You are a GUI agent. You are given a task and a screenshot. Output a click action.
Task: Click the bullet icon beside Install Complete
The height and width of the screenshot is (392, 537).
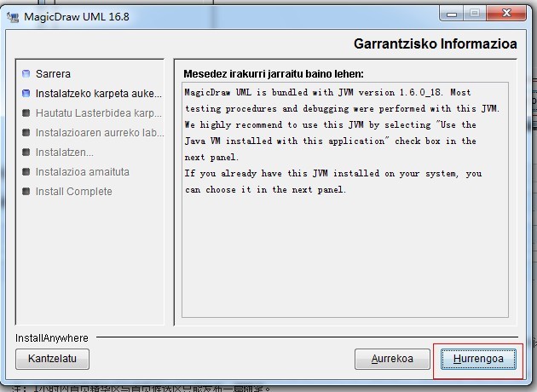tap(26, 191)
